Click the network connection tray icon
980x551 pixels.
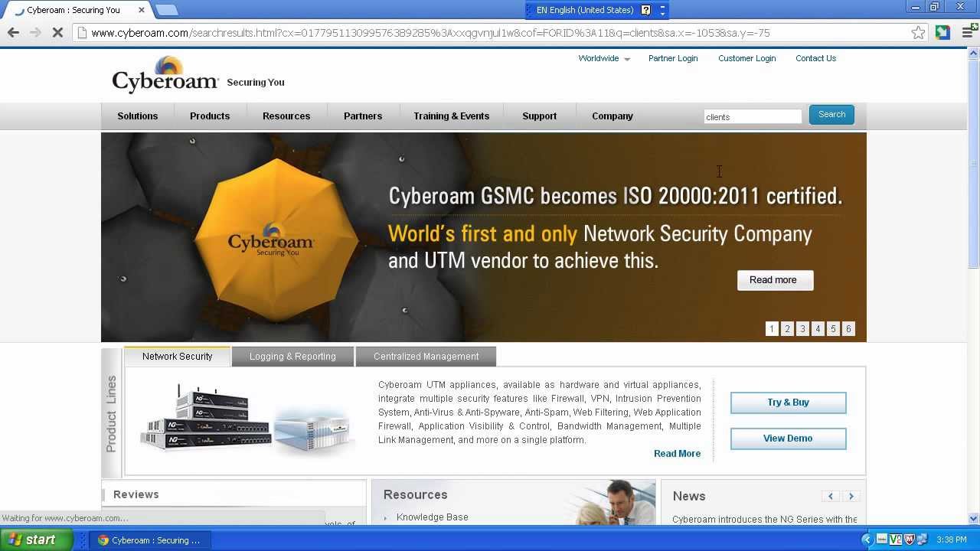(922, 540)
